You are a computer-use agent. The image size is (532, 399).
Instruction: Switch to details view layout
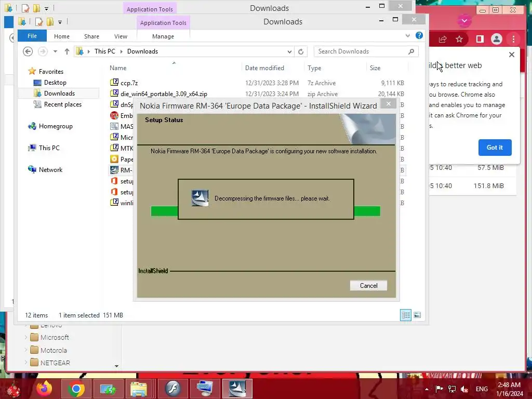406,315
